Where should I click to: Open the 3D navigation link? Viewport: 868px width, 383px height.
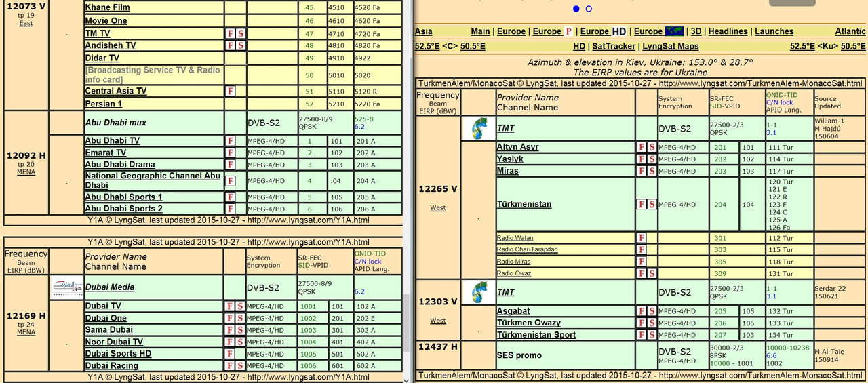click(696, 31)
